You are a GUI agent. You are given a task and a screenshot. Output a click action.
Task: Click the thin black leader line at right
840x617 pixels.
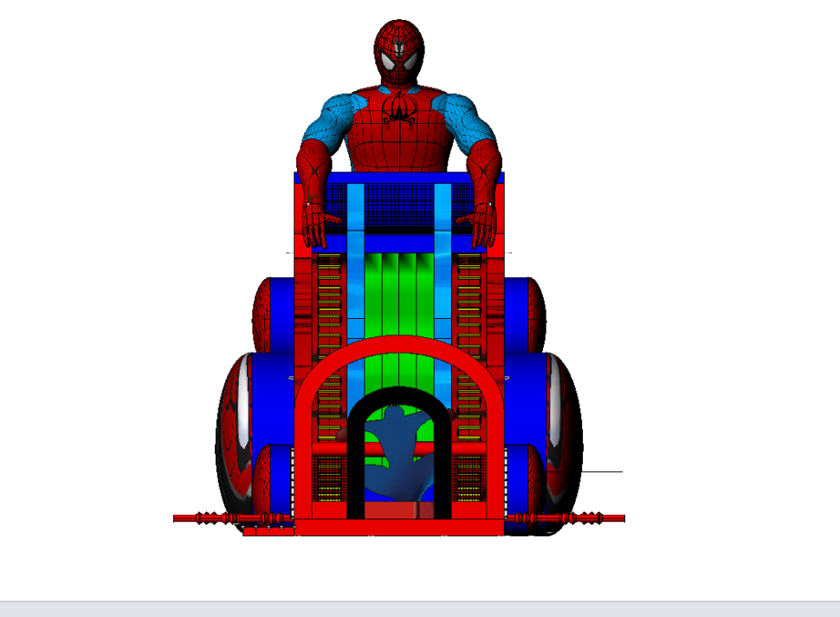(x=602, y=472)
